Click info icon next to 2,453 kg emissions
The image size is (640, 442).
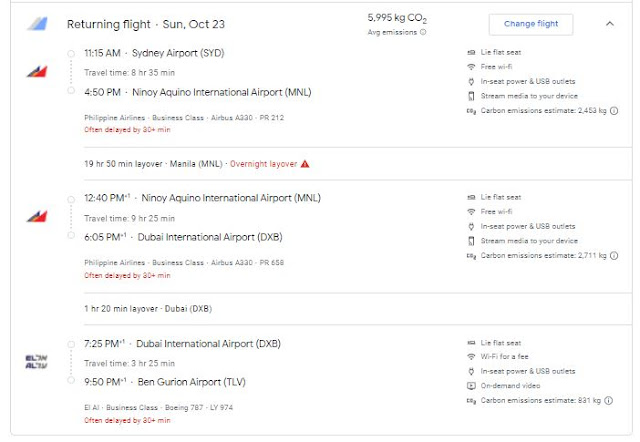coord(612,111)
